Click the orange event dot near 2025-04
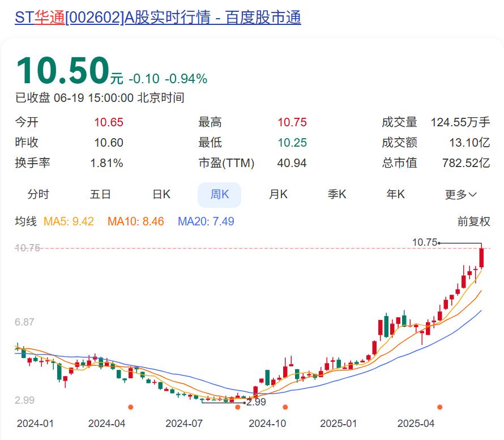The image size is (504, 440). point(439,407)
